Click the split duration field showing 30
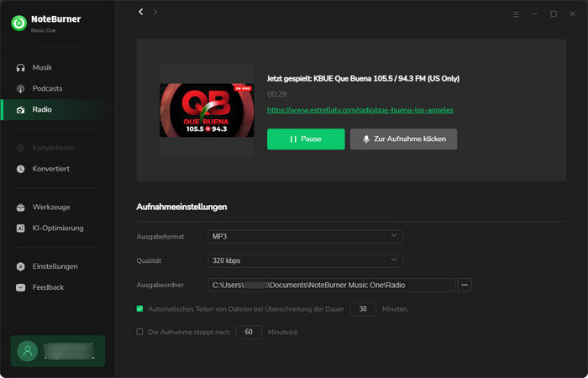This screenshot has height=378, width=588. 363,309
